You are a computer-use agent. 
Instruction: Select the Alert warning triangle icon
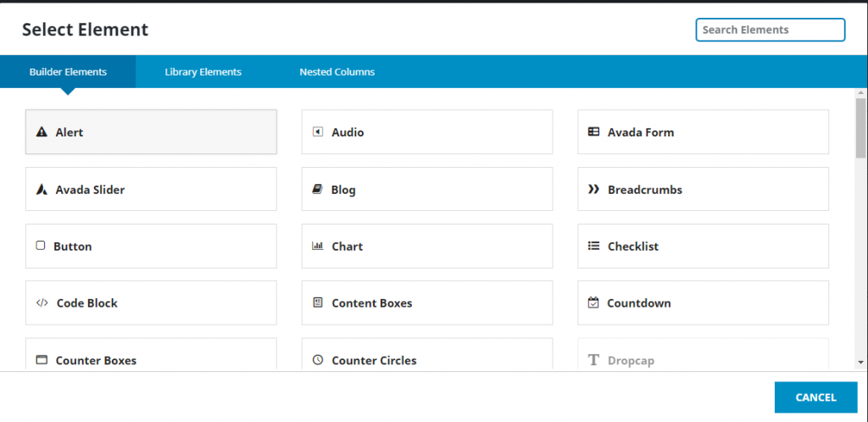[x=42, y=132]
